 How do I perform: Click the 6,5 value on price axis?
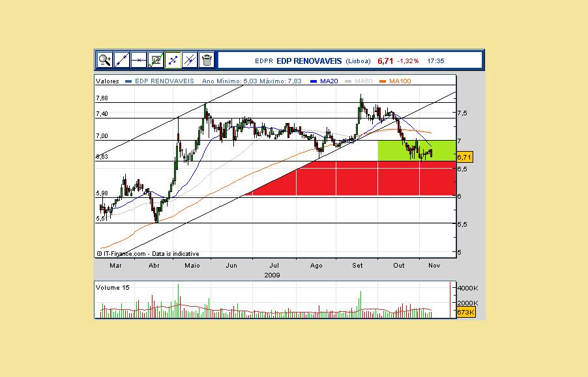coord(462,169)
